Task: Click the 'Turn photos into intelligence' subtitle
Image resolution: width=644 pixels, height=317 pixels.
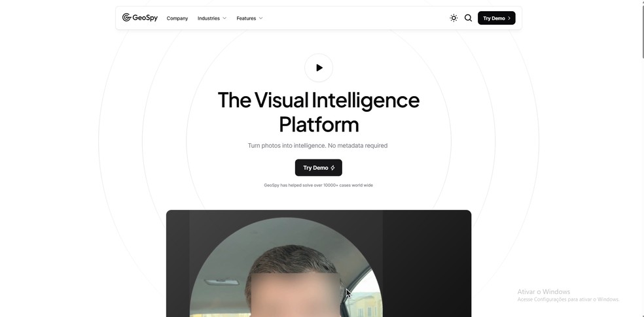Action: pos(317,146)
